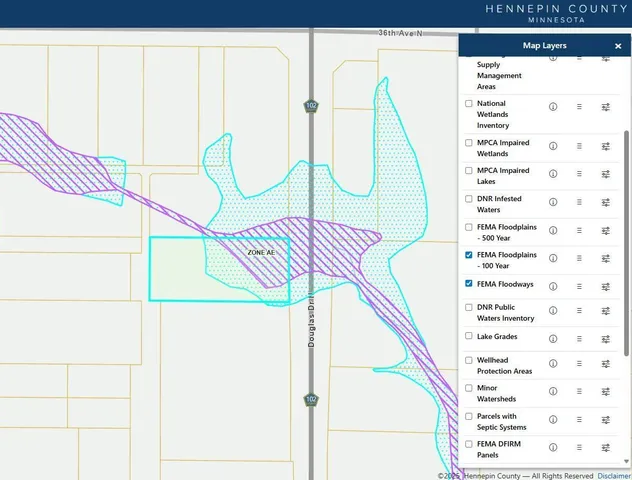
Task: Disable the FEMA Floodways layer checkbox
Action: pyautogui.click(x=469, y=284)
